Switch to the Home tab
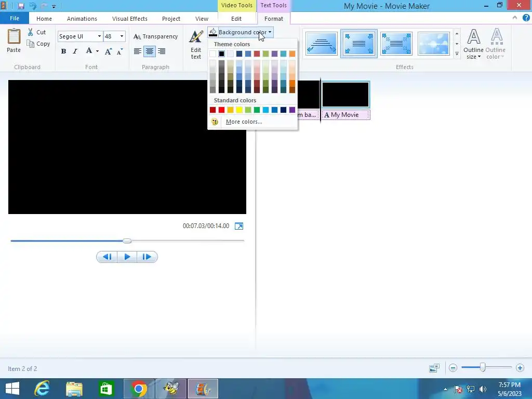The height and width of the screenshot is (399, 532). 44,19
